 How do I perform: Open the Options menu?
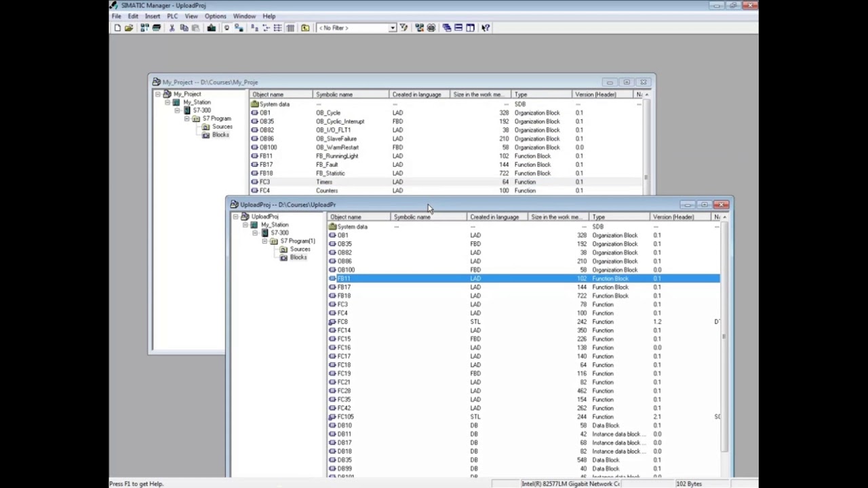click(x=216, y=16)
